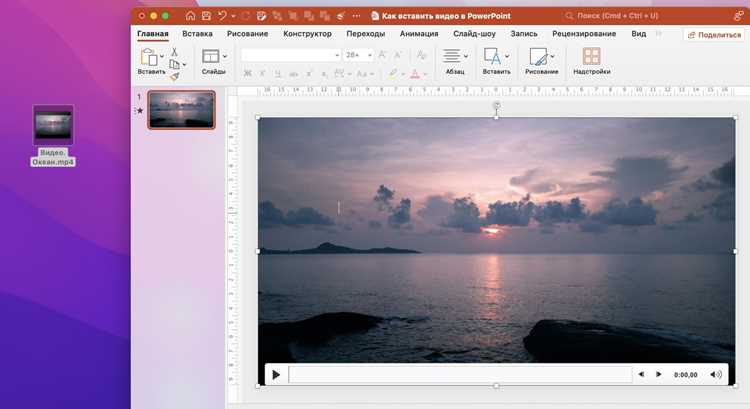Open the Вставка ribbon tab
This screenshot has height=409, width=750.
(197, 33)
